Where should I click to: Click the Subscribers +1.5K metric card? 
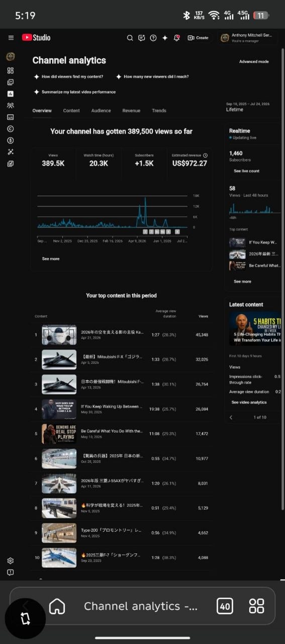pyautogui.click(x=144, y=160)
